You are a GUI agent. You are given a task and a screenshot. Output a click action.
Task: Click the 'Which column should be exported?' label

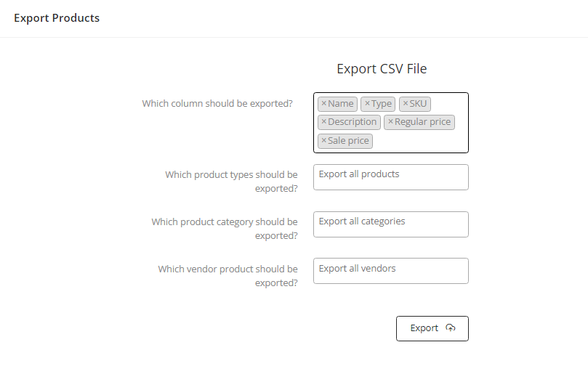coord(217,104)
